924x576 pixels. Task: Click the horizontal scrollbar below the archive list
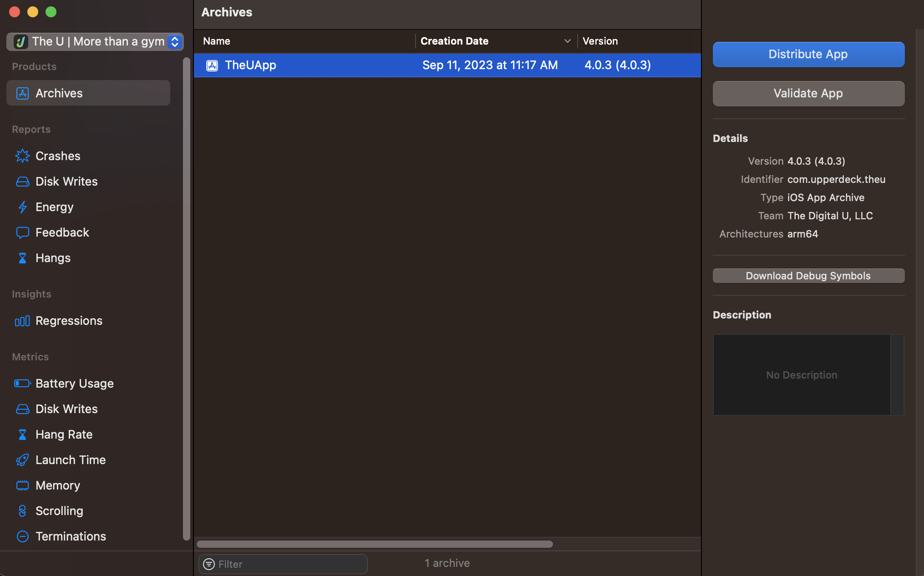click(x=375, y=544)
